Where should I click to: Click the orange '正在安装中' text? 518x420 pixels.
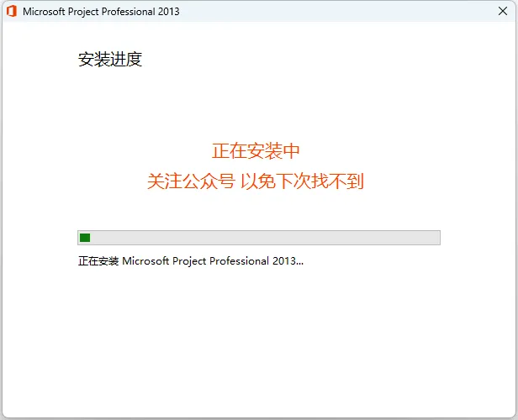tap(256, 151)
